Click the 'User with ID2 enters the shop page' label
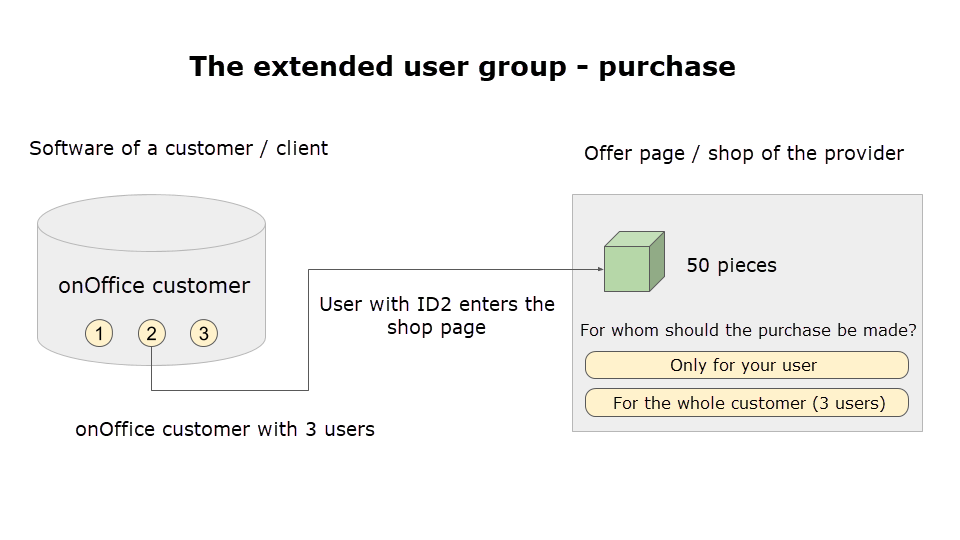The image size is (960, 540). pyautogui.click(x=436, y=315)
